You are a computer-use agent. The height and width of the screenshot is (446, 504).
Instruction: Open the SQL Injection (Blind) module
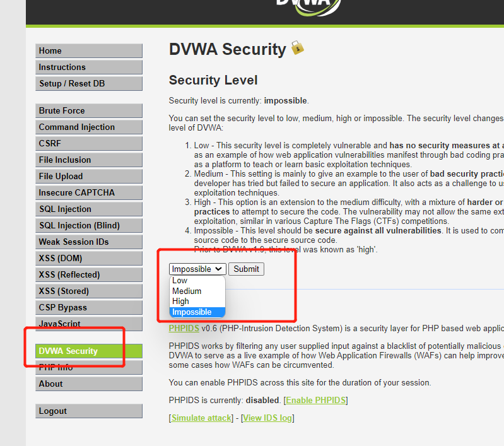coord(89,225)
